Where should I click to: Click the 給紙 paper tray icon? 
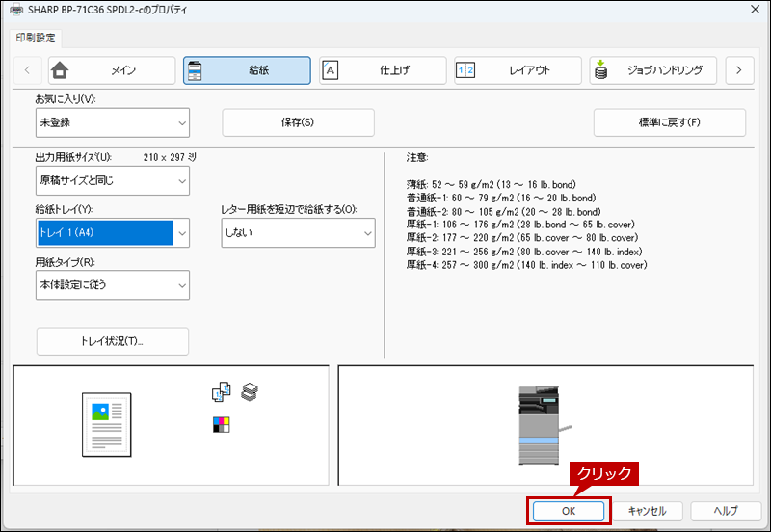(196, 70)
